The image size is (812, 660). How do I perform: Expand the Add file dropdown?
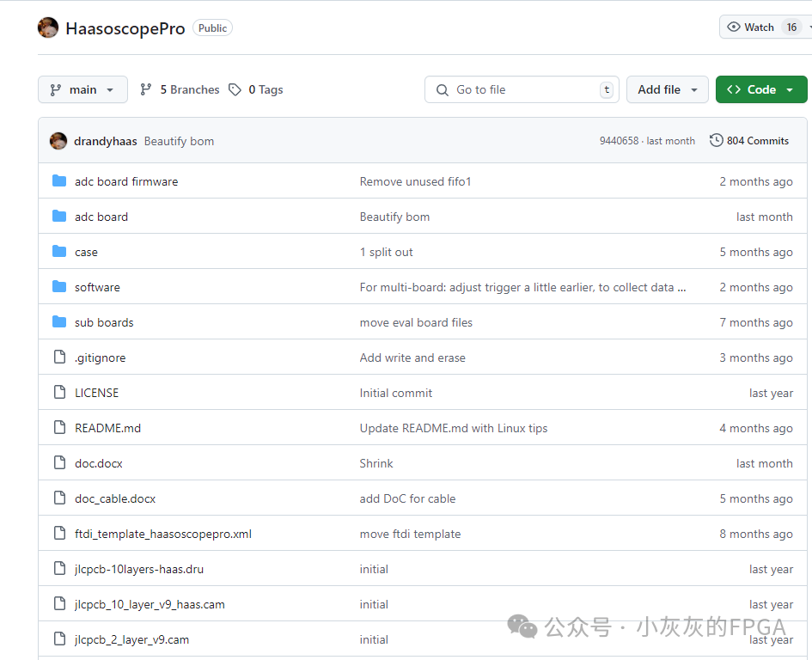668,89
